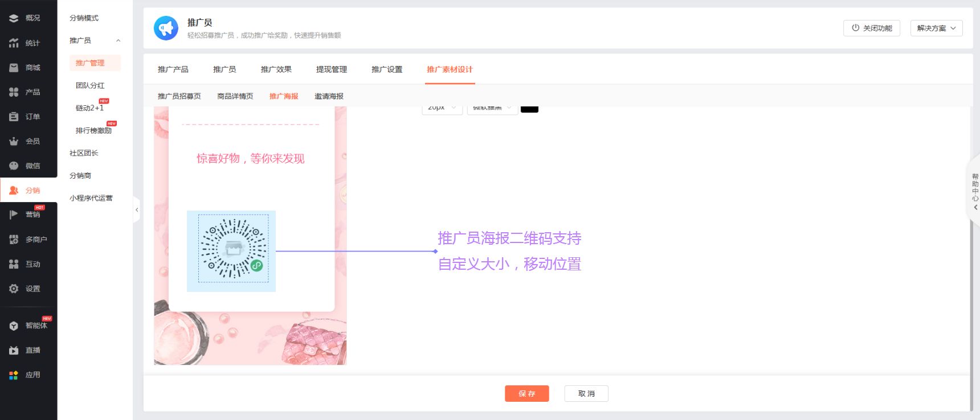Open the 概况 overview icon in sidebar
980x420 pixels.
14,18
